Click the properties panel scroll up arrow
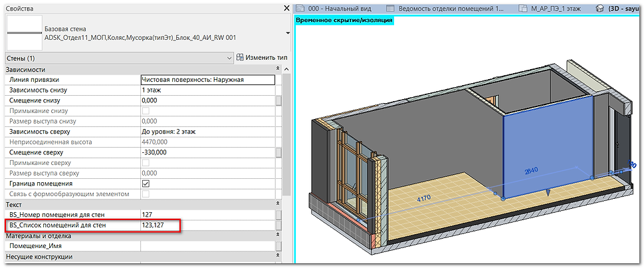Image resolution: width=644 pixels, height=268 pixels. click(286, 69)
